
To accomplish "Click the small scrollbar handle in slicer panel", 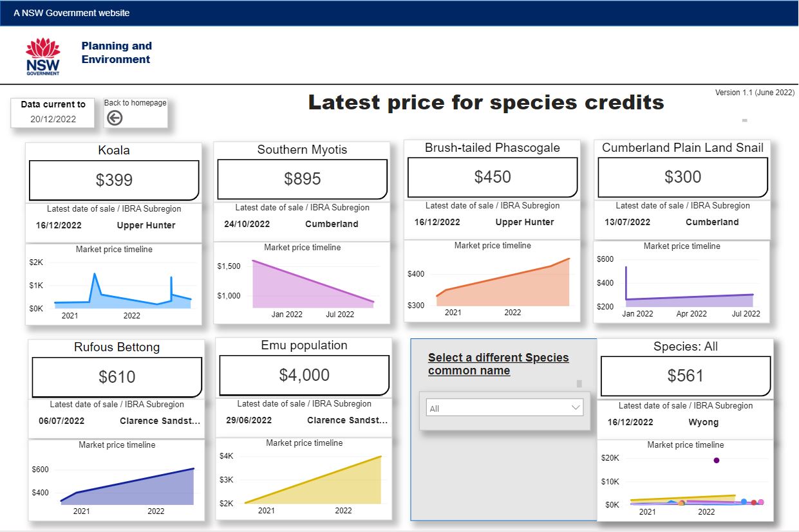I will click(x=579, y=383).
